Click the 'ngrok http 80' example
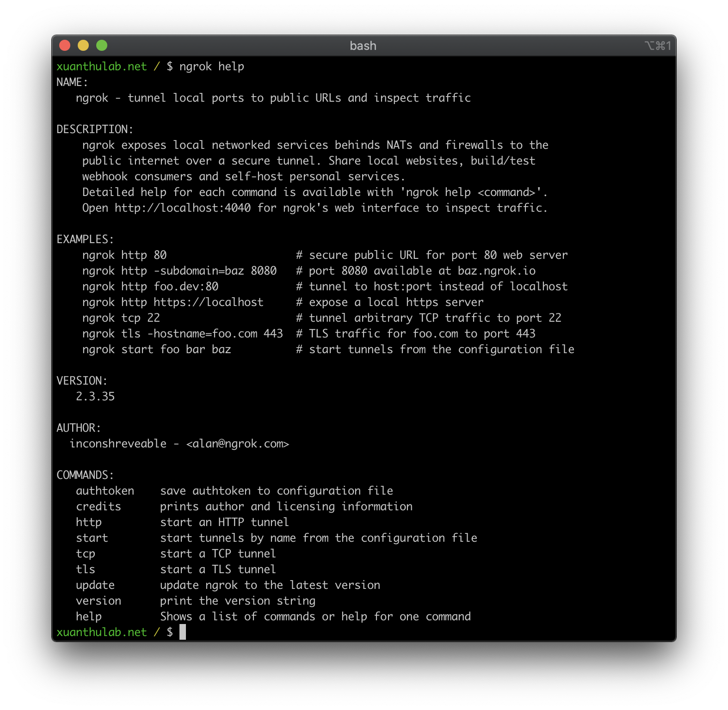 (124, 255)
